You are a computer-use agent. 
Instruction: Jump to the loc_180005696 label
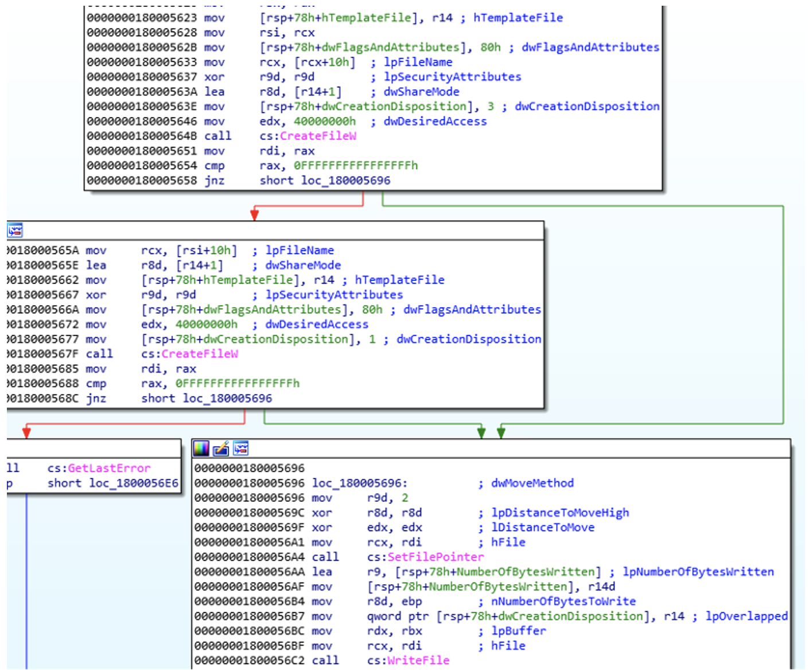356,483
